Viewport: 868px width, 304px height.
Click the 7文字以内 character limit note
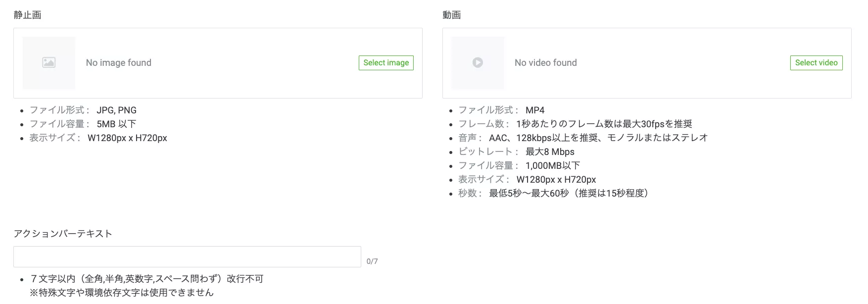pyautogui.click(x=147, y=279)
